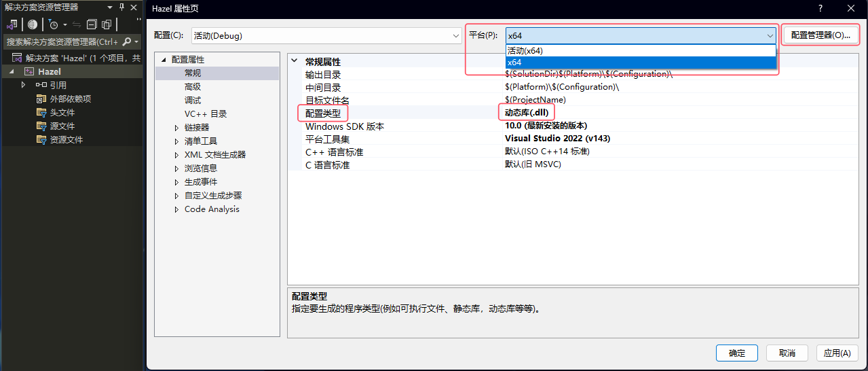The image size is (868, 371).
Task: Open the 配置(C) configuration dropdown
Action: (x=326, y=35)
